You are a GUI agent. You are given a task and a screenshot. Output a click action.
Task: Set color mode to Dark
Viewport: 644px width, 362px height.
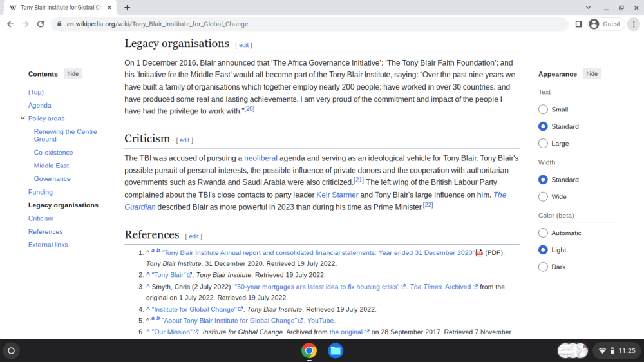543,267
